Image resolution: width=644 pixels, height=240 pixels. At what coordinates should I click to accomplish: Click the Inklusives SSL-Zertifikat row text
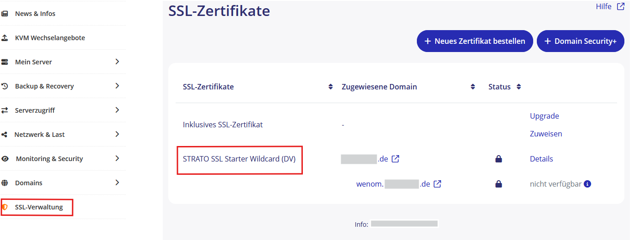tap(223, 125)
